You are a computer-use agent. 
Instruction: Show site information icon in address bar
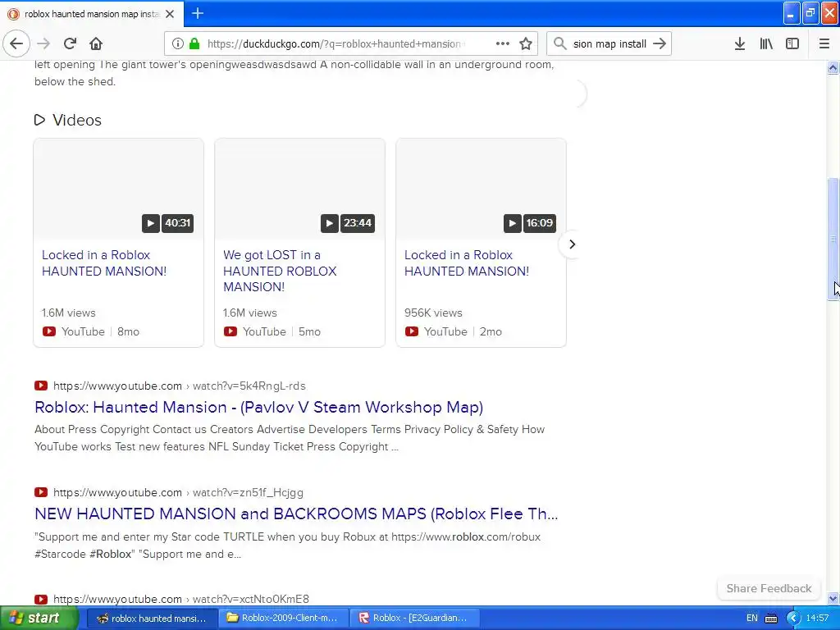178,43
